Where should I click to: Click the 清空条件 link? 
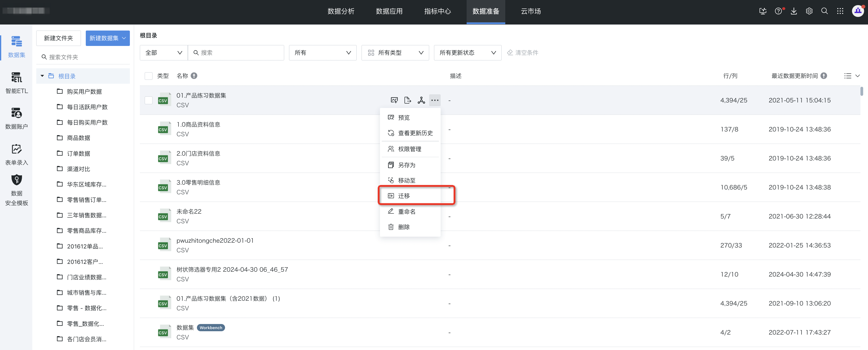click(x=522, y=53)
